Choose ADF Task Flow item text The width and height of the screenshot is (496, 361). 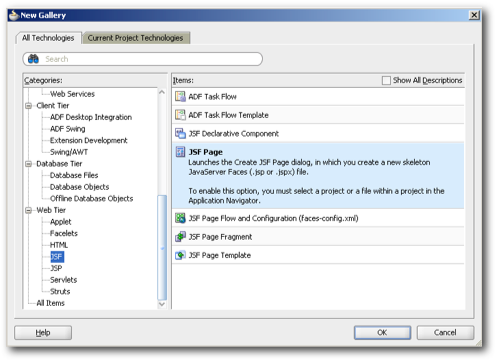coord(212,97)
